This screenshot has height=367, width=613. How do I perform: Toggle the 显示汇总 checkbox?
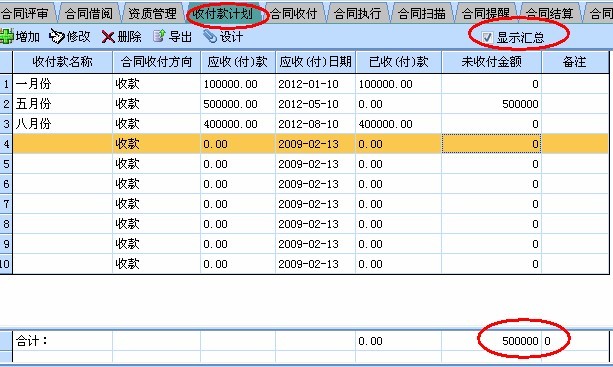pyautogui.click(x=487, y=37)
